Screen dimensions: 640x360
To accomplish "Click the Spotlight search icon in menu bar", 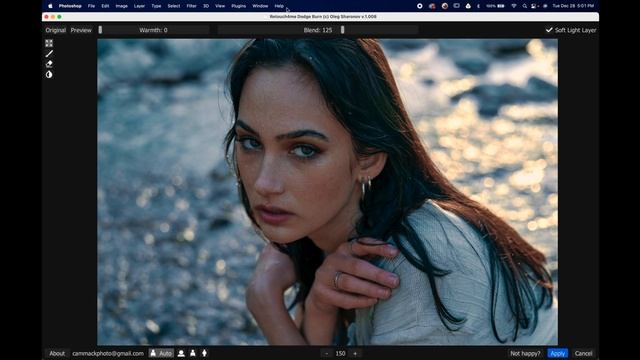I will click(x=524, y=6).
